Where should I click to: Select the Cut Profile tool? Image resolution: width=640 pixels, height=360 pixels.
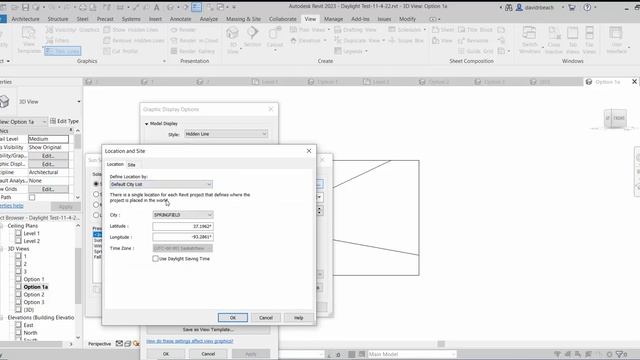(120, 51)
